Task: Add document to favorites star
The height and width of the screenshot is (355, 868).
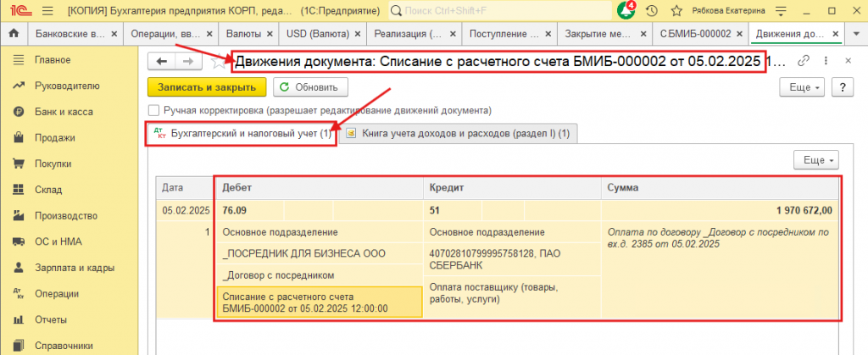Action: click(220, 61)
